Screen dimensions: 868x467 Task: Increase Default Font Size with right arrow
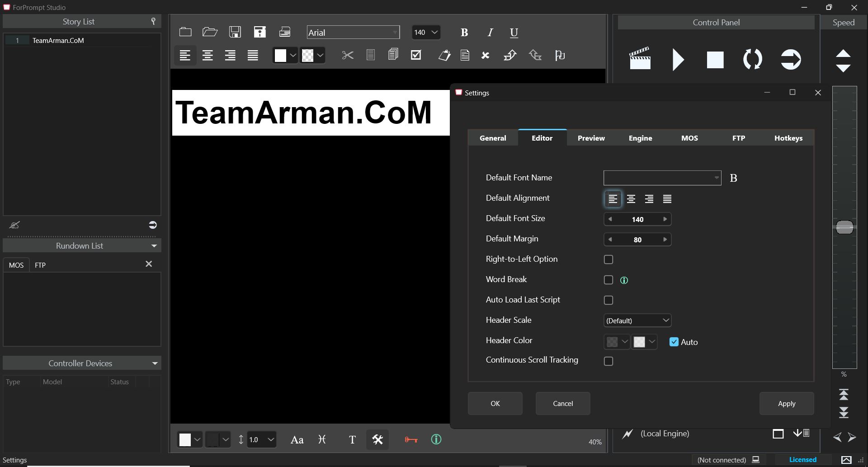pyautogui.click(x=665, y=219)
